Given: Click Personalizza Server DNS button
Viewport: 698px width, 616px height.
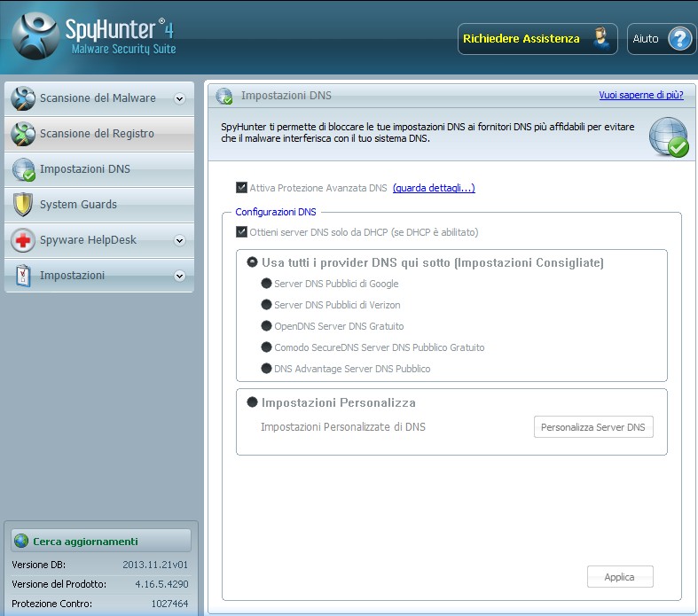Looking at the screenshot, I should (x=593, y=427).
